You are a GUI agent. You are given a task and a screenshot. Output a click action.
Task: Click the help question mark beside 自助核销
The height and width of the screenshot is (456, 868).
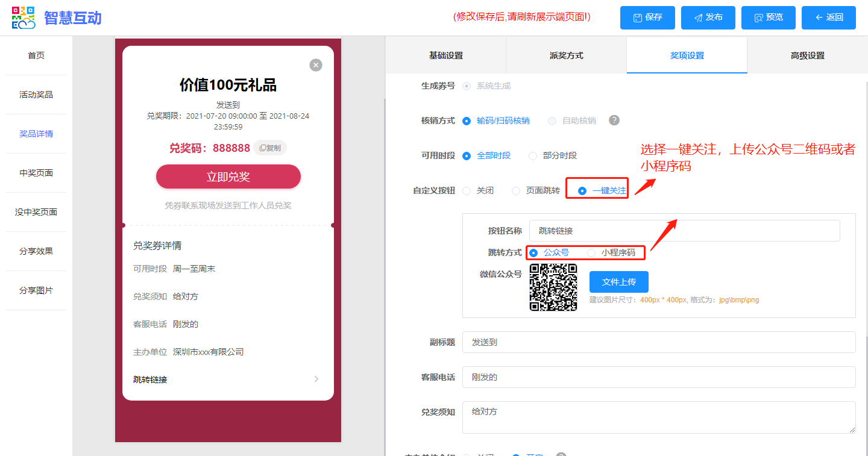coord(614,120)
